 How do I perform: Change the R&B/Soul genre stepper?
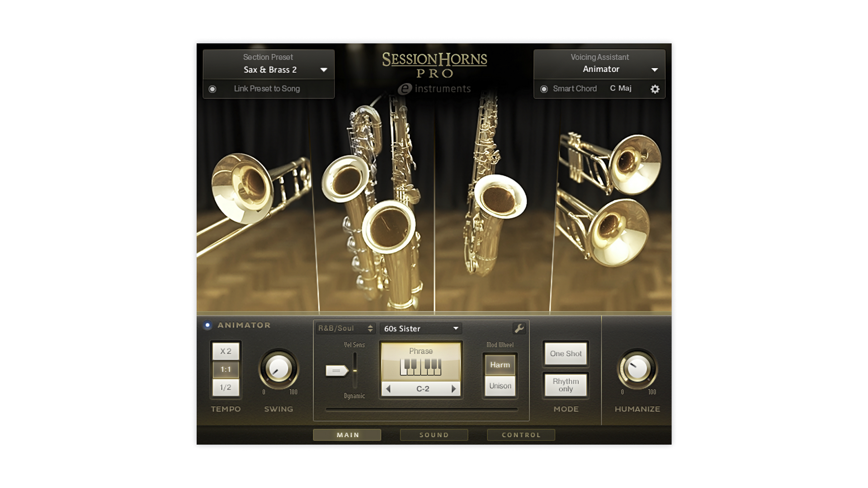(370, 328)
